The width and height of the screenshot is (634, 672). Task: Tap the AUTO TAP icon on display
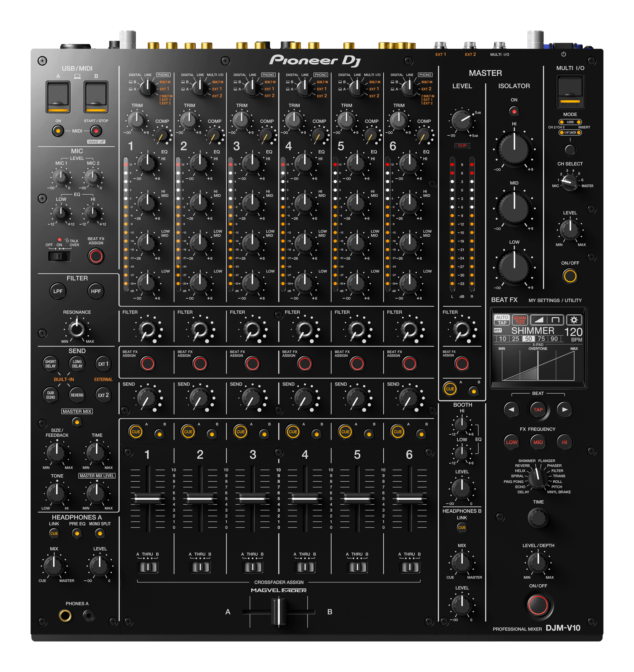pos(502,320)
